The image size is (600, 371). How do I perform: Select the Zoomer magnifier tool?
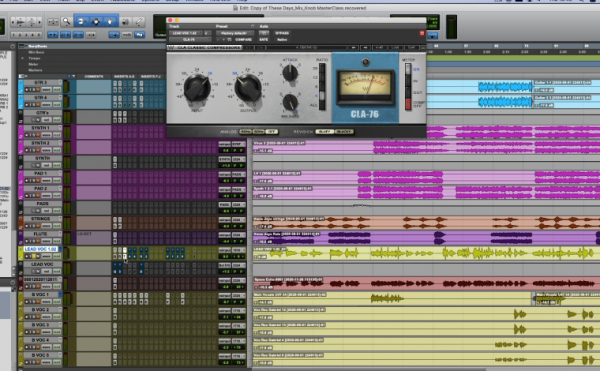tap(67, 22)
